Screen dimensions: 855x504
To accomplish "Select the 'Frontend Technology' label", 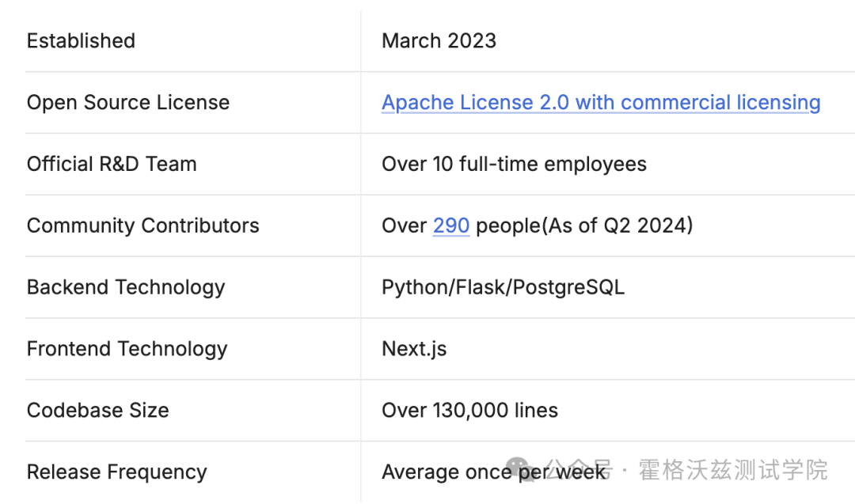I will 127,349.
